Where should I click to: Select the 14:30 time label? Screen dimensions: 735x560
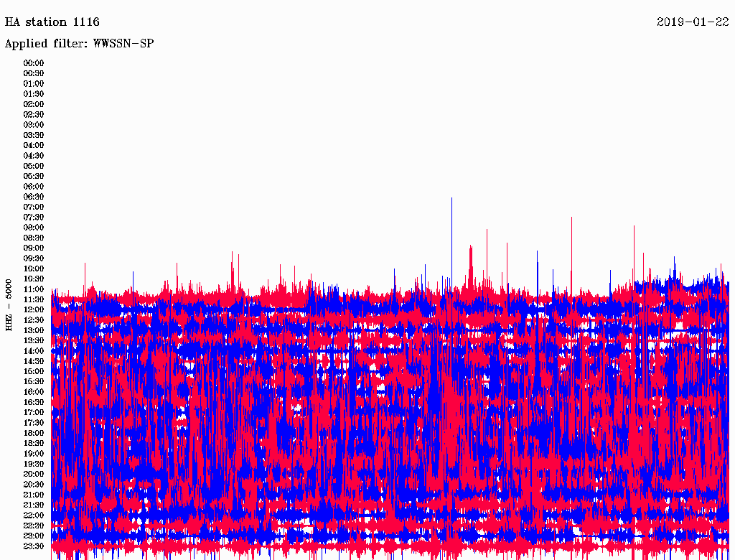point(34,361)
